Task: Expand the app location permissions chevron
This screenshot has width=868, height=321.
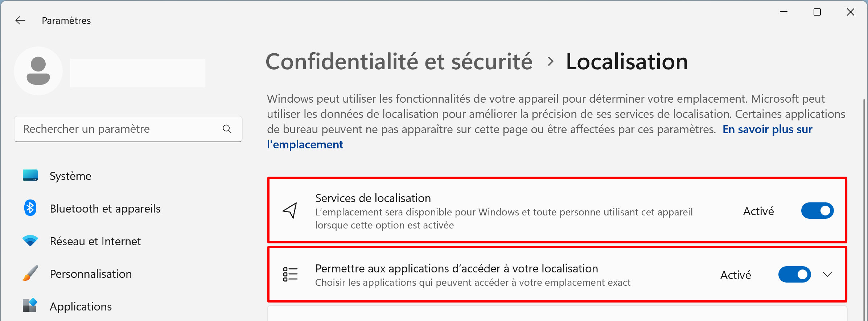Action: pyautogui.click(x=827, y=275)
